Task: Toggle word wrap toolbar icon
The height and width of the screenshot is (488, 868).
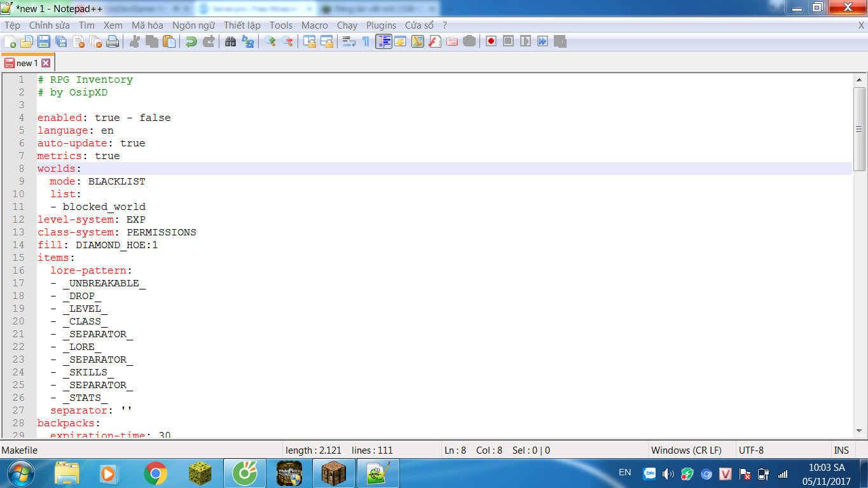Action: click(x=349, y=41)
